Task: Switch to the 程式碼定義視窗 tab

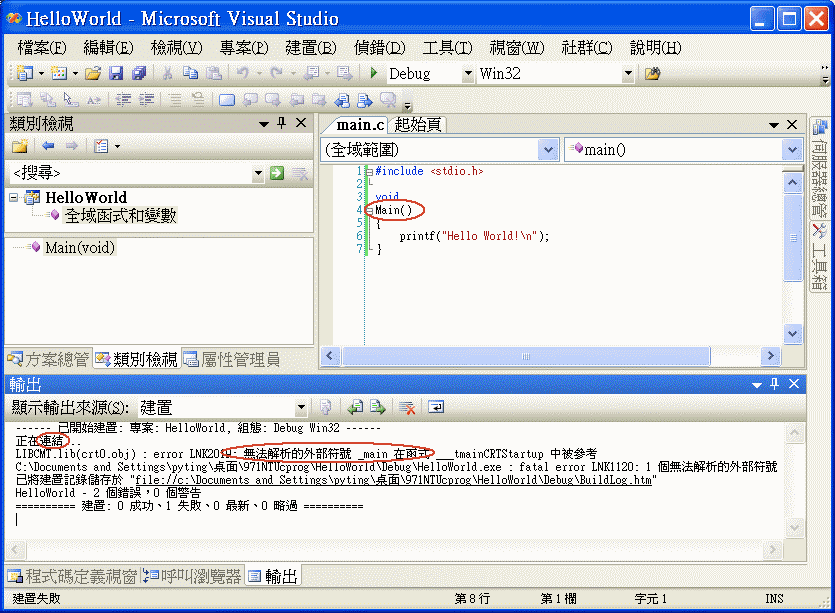Action: 72,576
